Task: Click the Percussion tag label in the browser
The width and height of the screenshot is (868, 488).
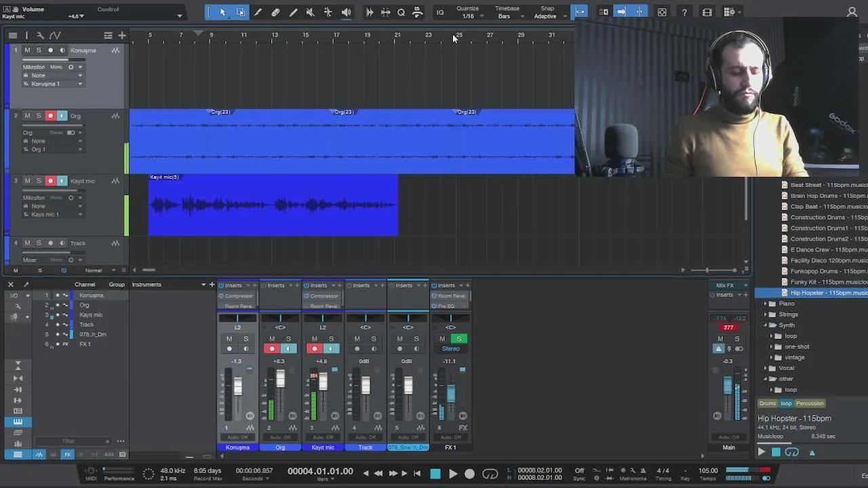Action: [x=810, y=403]
